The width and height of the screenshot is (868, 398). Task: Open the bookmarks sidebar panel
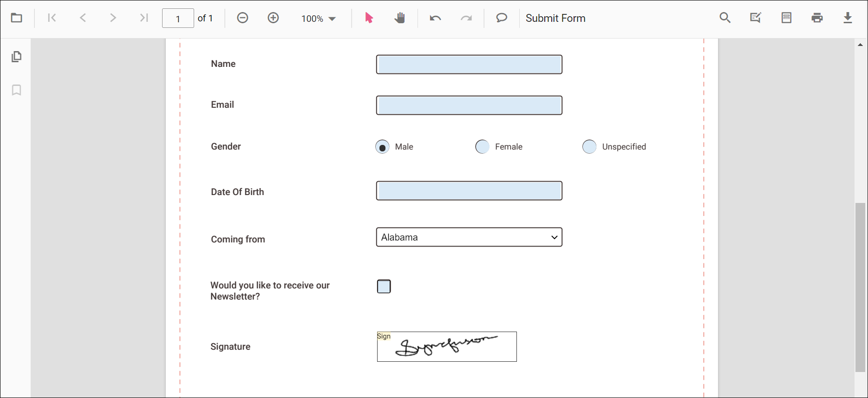click(x=17, y=90)
